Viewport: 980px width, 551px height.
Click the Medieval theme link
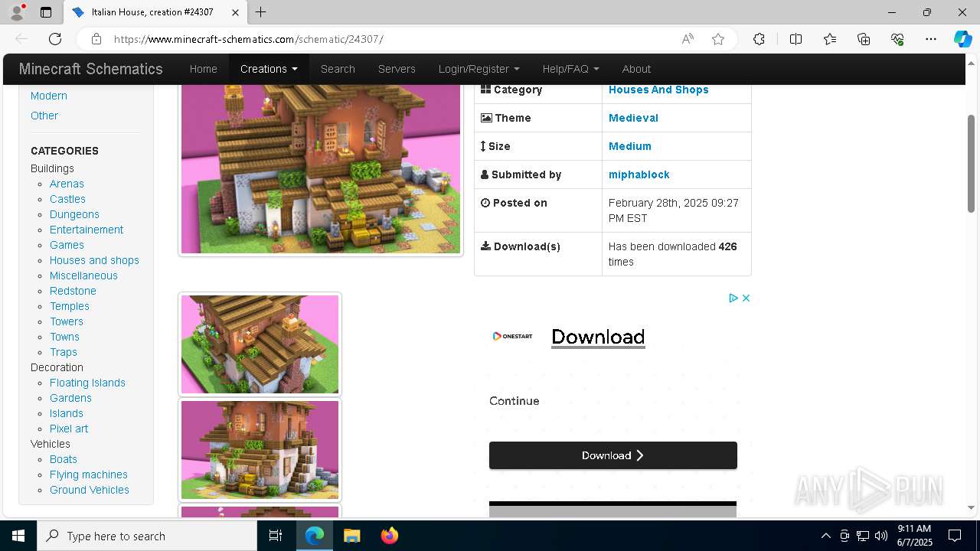(x=633, y=118)
